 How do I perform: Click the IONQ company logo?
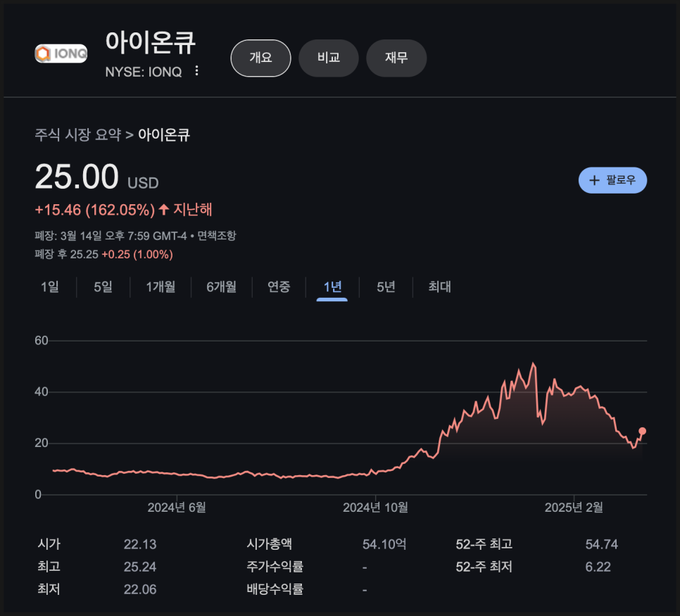61,54
